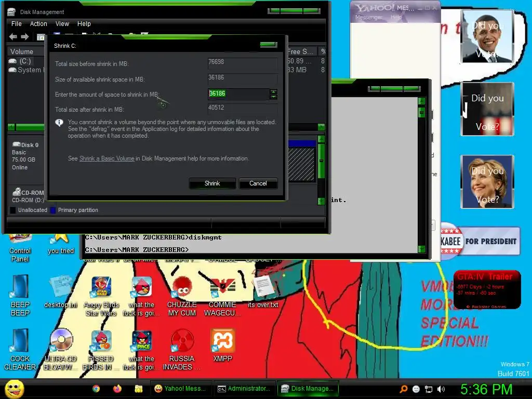Click volume list horizontal scrollbar left arrow
The width and height of the screenshot is (532, 399).
(x=11, y=127)
